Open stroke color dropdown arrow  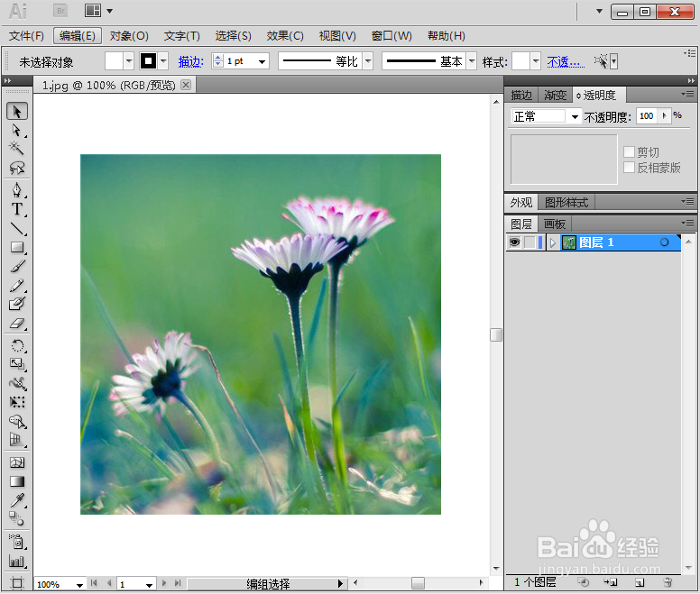(163, 61)
